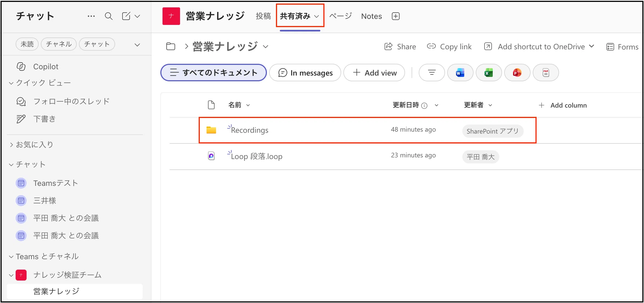Image resolution: width=644 pixels, height=303 pixels.
Task: Expand the new chat dropdown arrow
Action: (138, 16)
